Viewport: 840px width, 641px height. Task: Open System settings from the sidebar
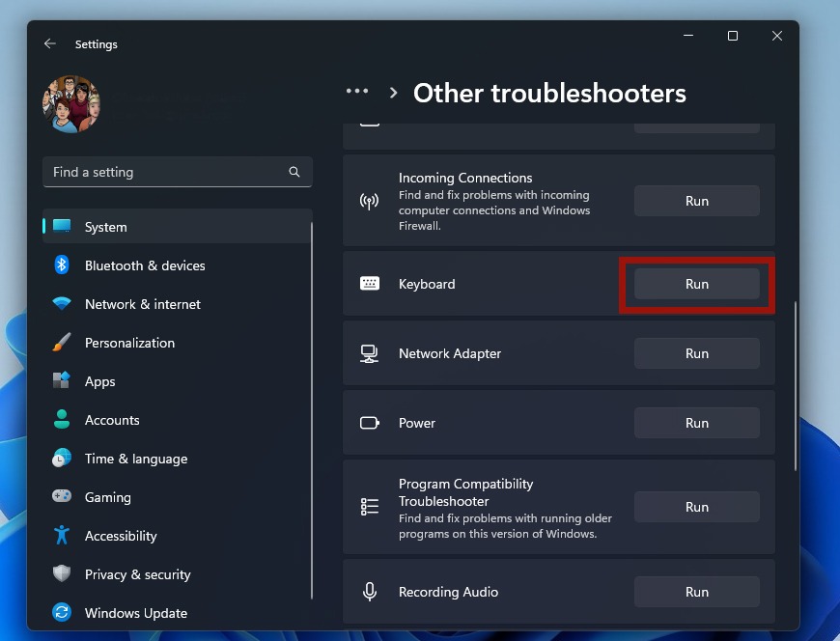click(104, 227)
